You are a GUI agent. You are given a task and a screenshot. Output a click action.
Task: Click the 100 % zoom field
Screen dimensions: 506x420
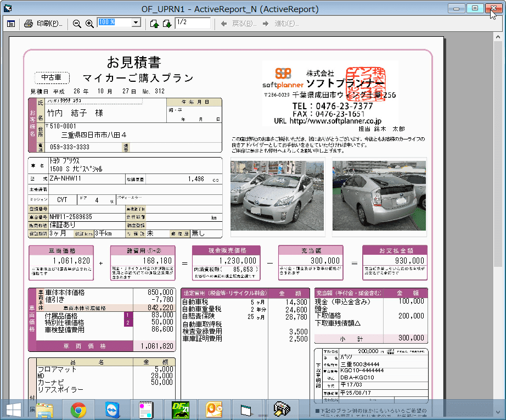tap(115, 23)
